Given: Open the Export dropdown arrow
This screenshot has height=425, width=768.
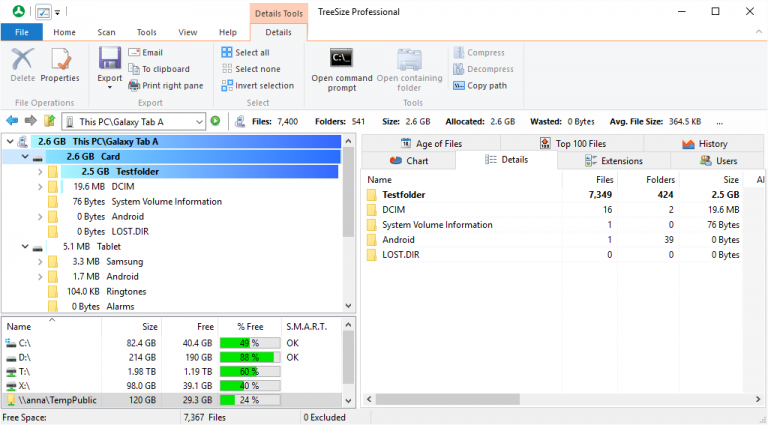Looking at the screenshot, I should [110, 88].
